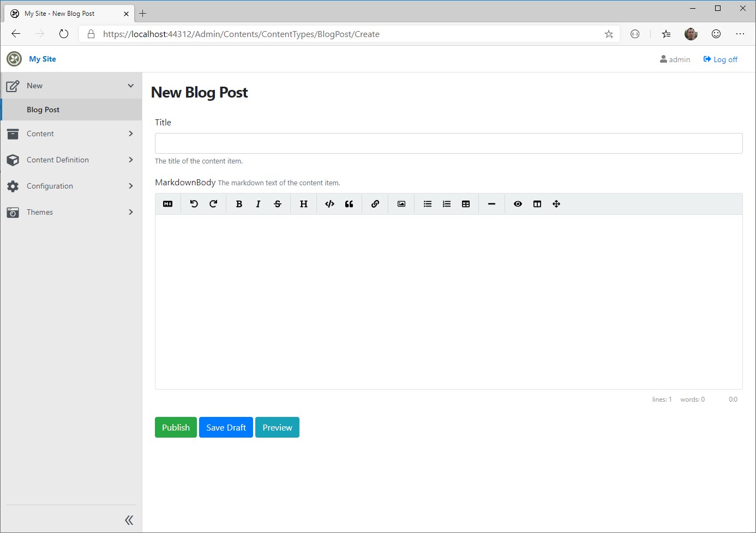Open the Themes section in the sidebar
756x533 pixels.
pyautogui.click(x=71, y=212)
